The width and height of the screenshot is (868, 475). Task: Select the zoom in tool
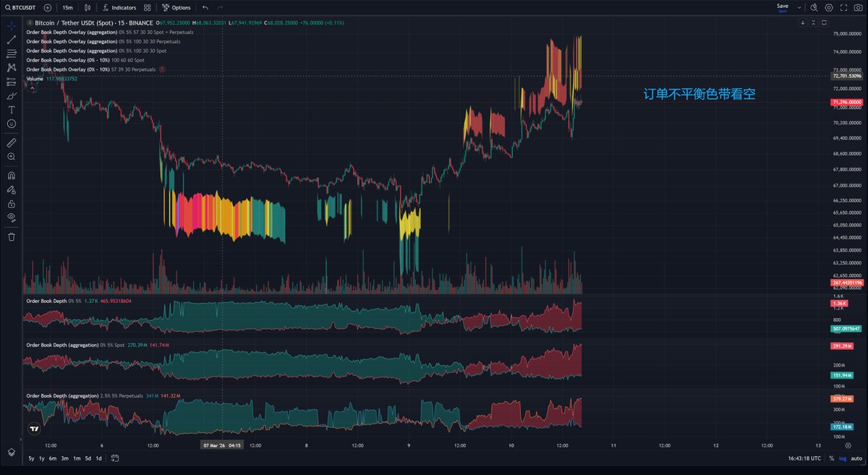(12, 156)
